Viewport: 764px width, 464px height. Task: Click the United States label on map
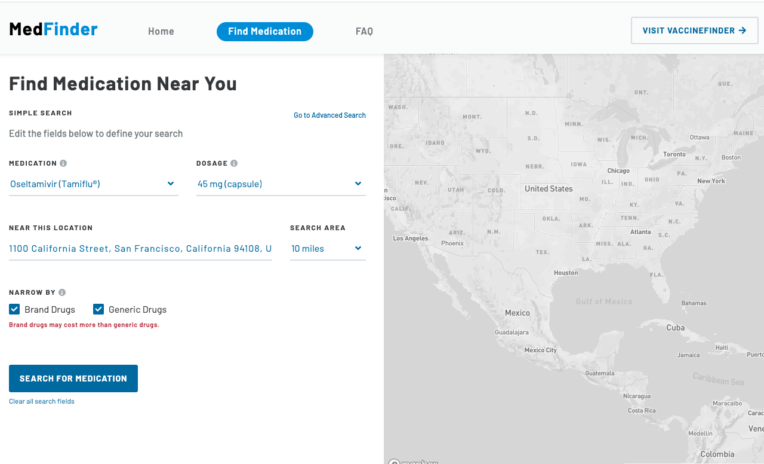[548, 188]
